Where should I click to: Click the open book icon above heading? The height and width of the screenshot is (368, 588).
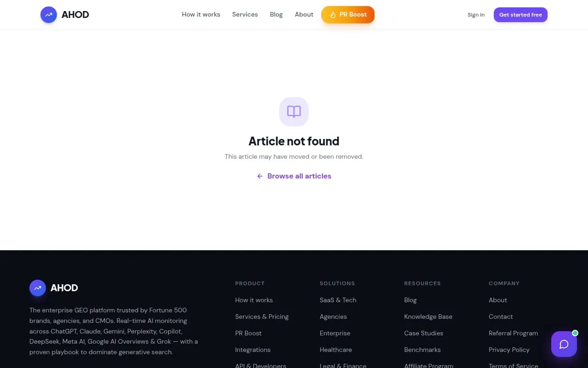point(294,111)
